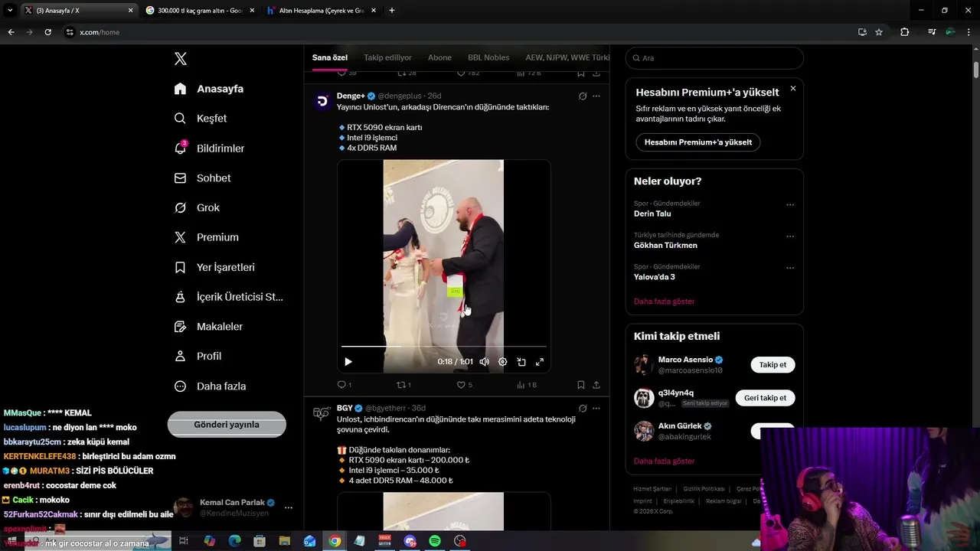
Task: Open the Chrome extensions puzzle icon
Action: [905, 32]
